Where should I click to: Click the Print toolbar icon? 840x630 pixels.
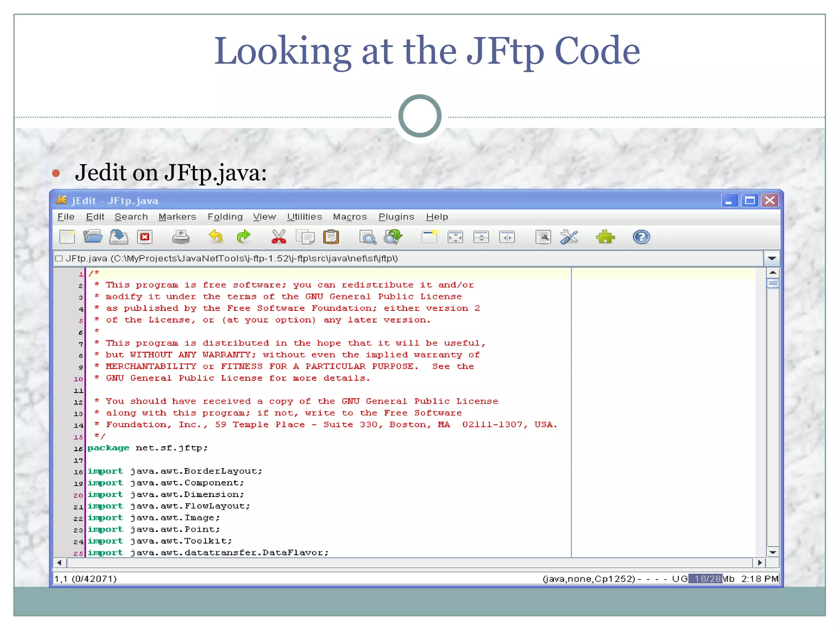(180, 237)
